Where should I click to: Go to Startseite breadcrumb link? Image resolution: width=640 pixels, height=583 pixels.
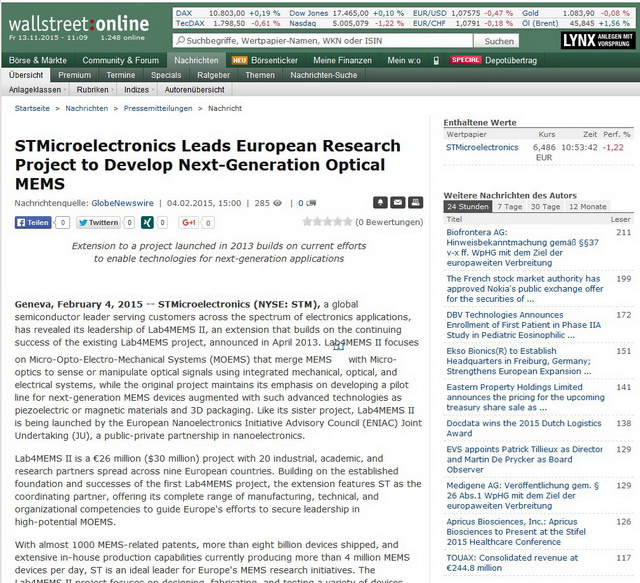32,109
